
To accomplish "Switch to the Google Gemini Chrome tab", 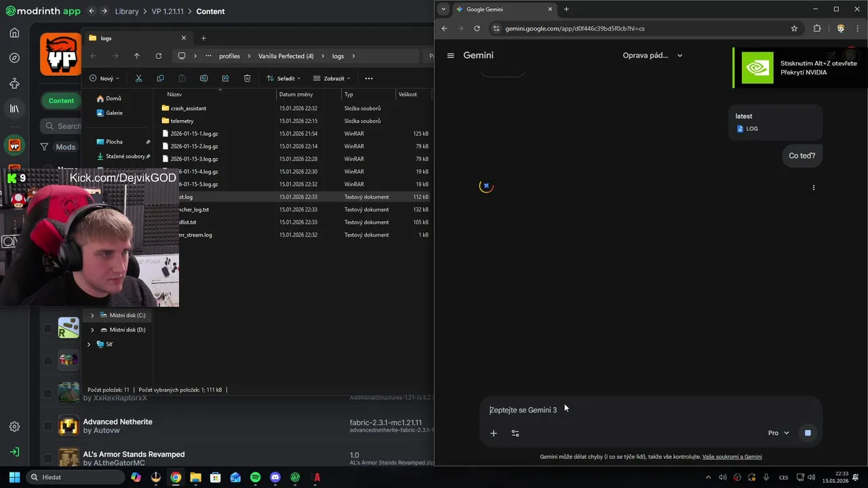I will point(503,9).
